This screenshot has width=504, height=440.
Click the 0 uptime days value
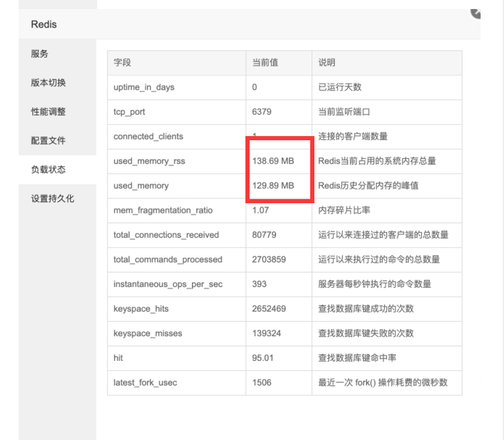tap(254, 87)
